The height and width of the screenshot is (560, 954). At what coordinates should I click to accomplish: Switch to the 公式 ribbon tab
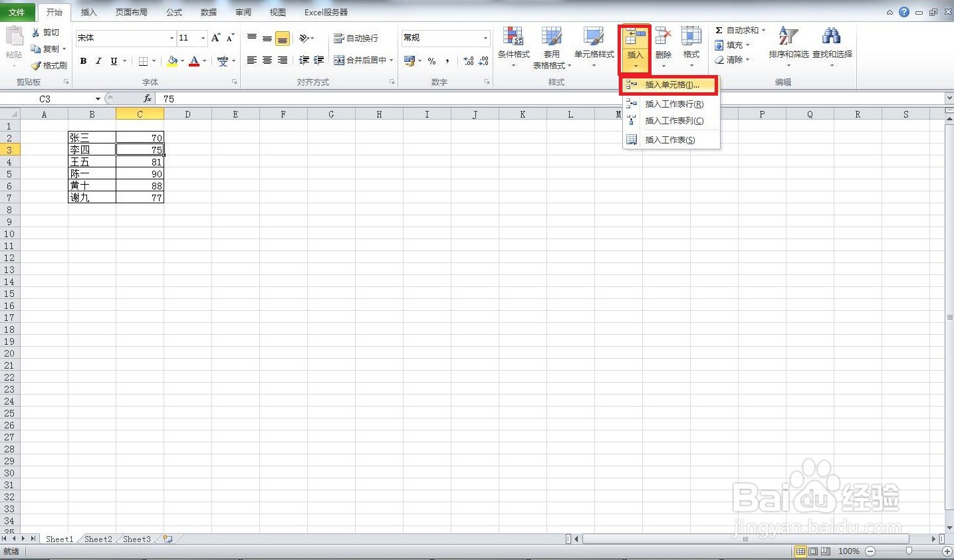click(x=174, y=11)
